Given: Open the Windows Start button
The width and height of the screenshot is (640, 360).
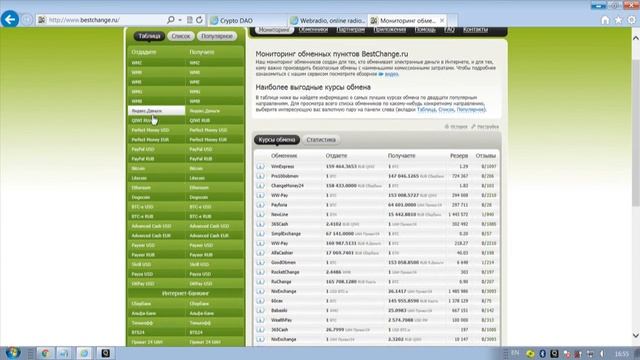Looking at the screenshot, I should (x=13, y=353).
